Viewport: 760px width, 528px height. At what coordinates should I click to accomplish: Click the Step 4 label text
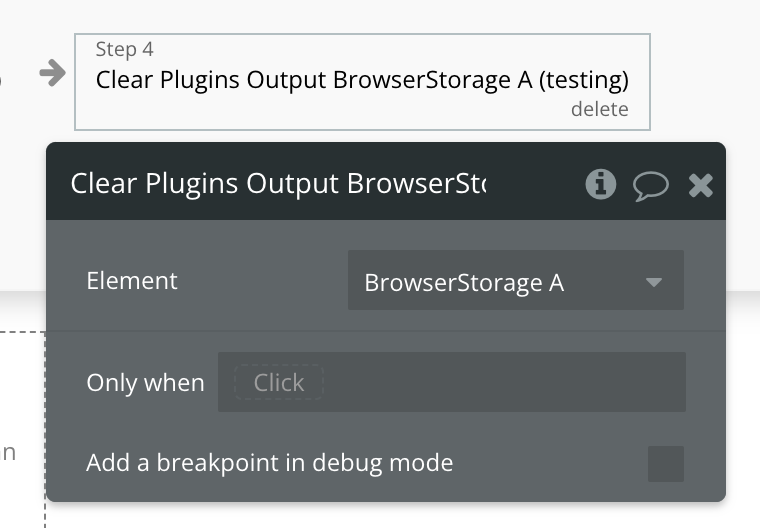click(125, 49)
